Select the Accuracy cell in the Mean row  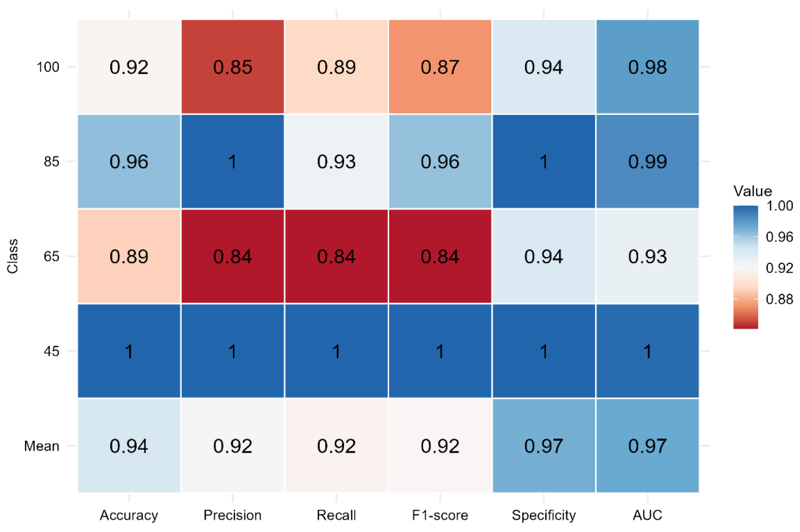pos(129,445)
